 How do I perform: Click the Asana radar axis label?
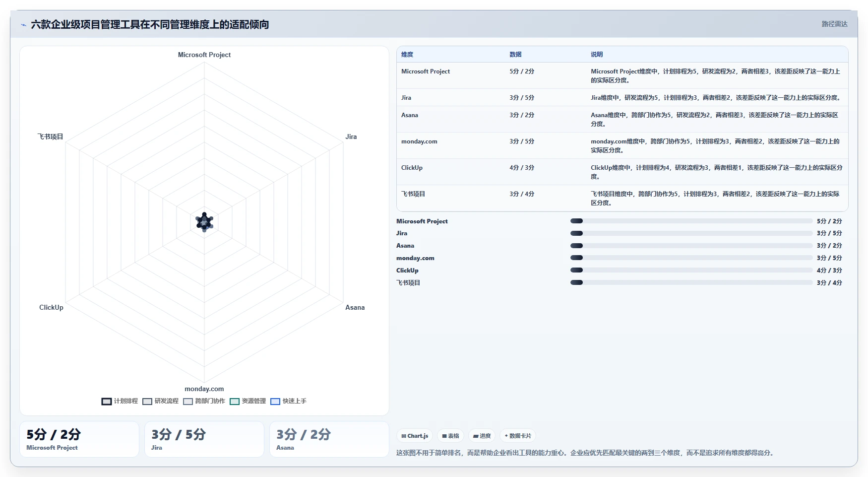tap(355, 308)
